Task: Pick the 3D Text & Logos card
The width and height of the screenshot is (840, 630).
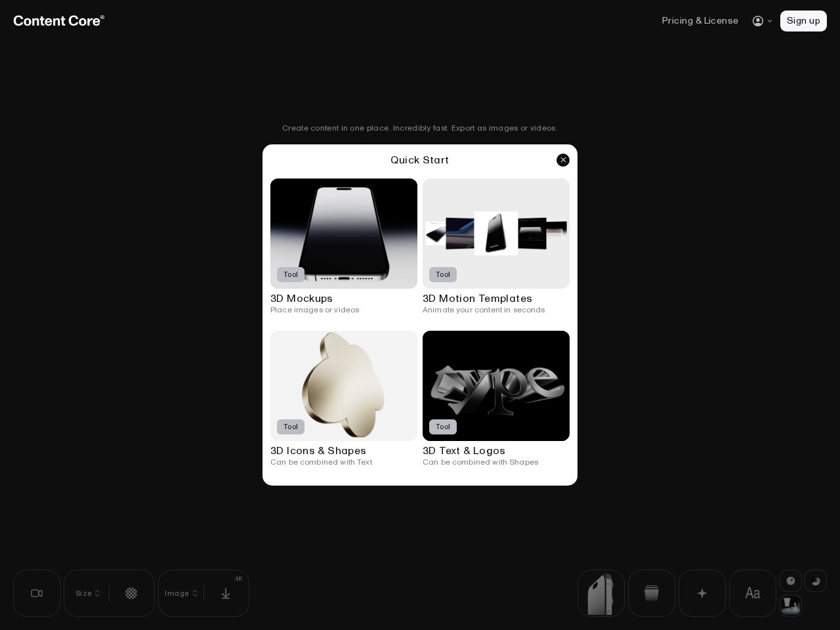Action: [x=496, y=399]
